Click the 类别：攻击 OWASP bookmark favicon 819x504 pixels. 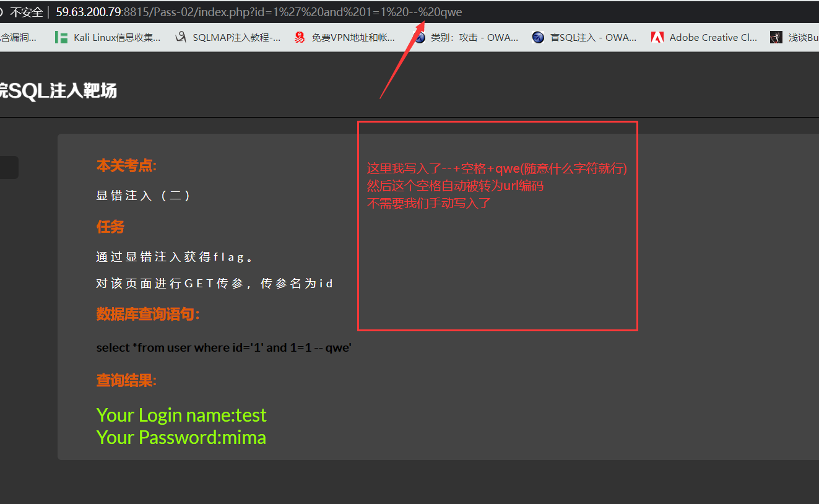420,37
